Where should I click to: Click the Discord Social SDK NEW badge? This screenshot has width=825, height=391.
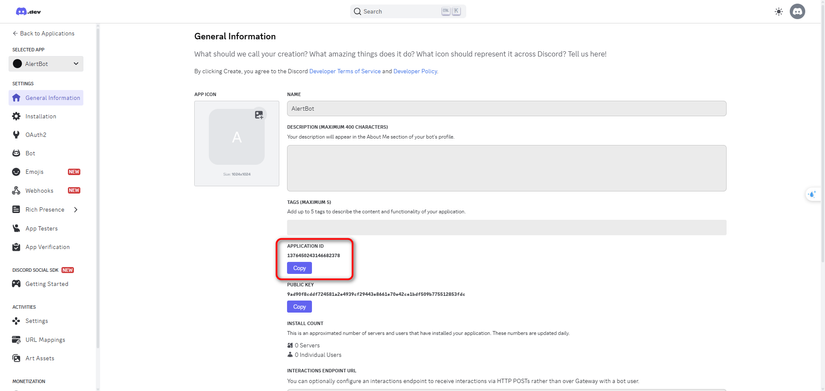(x=67, y=270)
